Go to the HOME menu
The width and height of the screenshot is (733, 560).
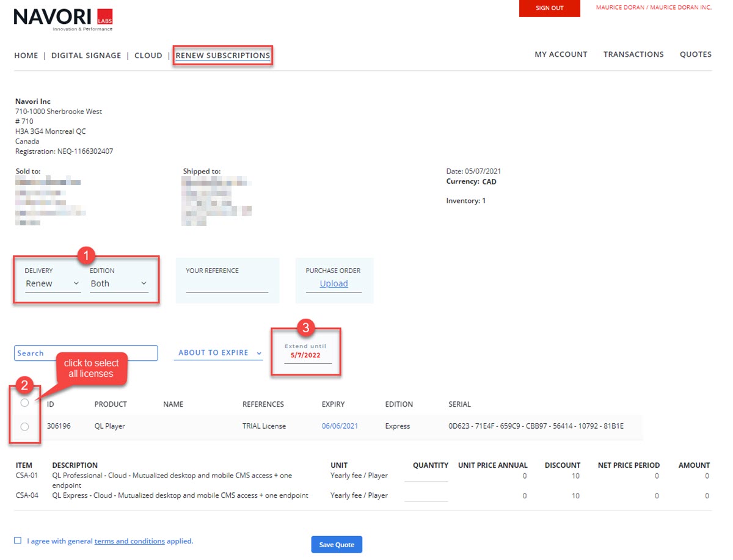pyautogui.click(x=26, y=56)
